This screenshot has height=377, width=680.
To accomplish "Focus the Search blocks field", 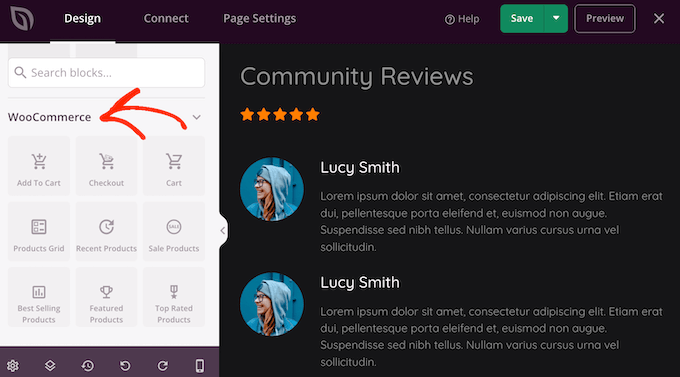I will point(106,72).
